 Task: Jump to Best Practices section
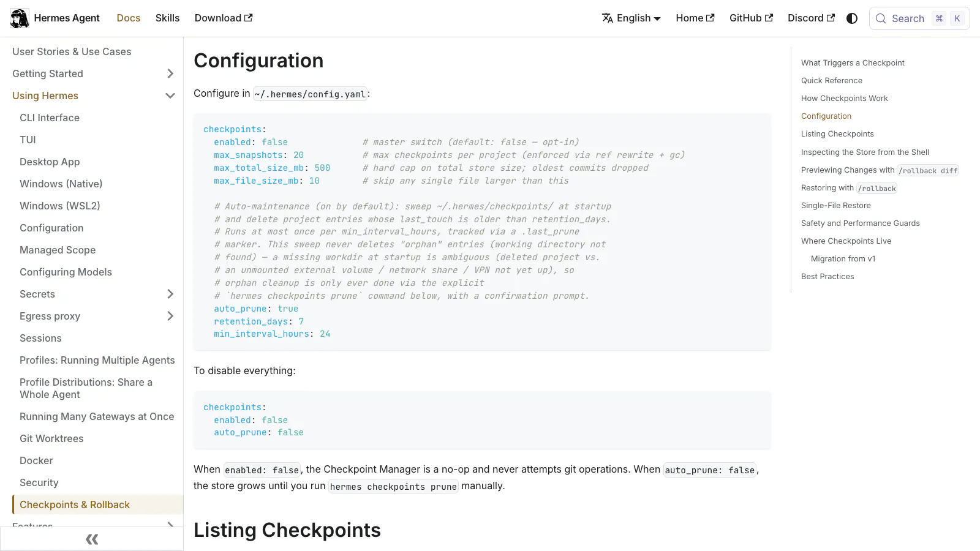coord(827,276)
